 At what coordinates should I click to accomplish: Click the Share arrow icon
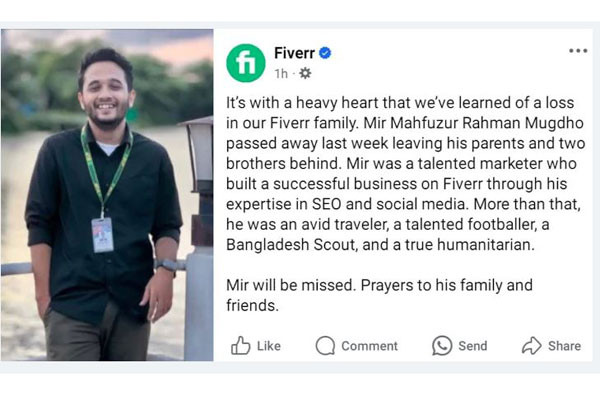[x=532, y=345]
